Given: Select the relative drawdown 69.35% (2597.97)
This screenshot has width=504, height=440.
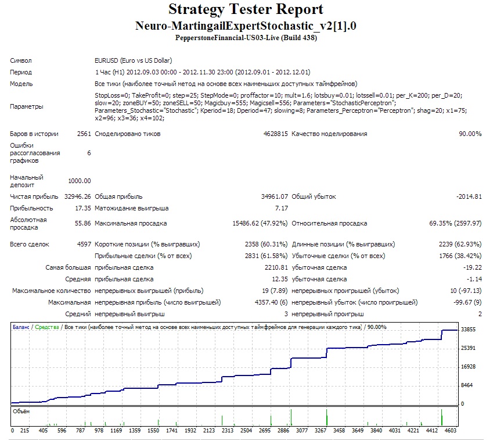Looking at the screenshot, I should point(455,223).
